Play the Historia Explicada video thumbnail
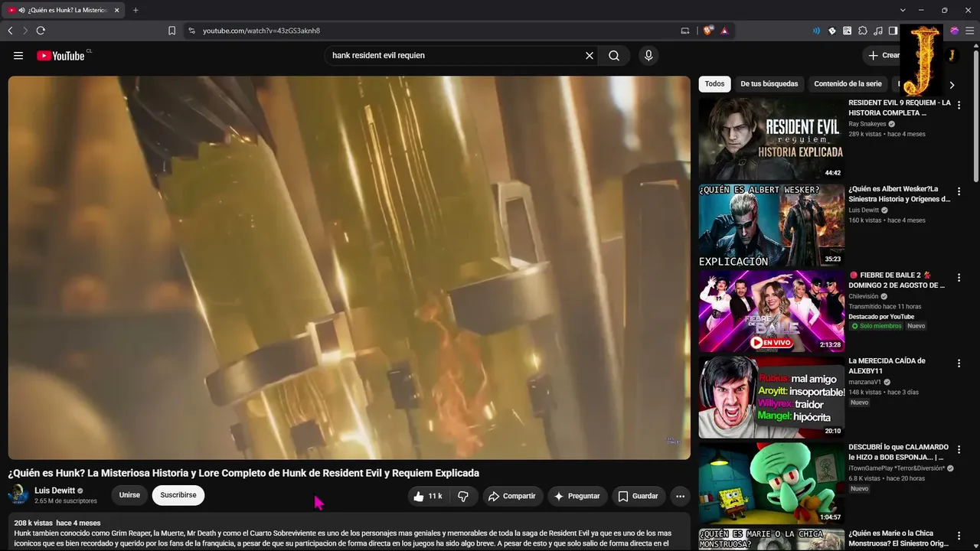 [x=772, y=139]
